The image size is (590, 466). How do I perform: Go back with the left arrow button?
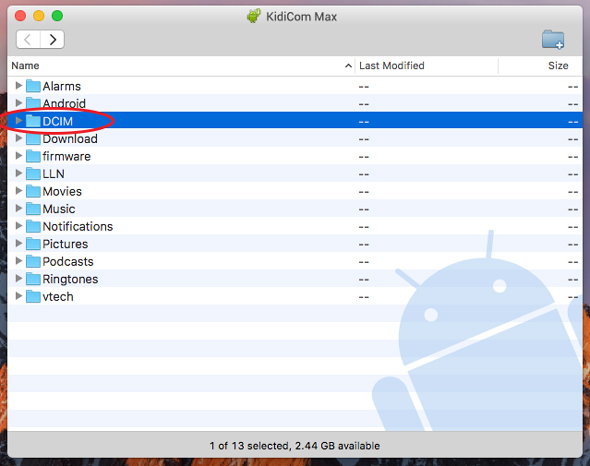(28, 40)
